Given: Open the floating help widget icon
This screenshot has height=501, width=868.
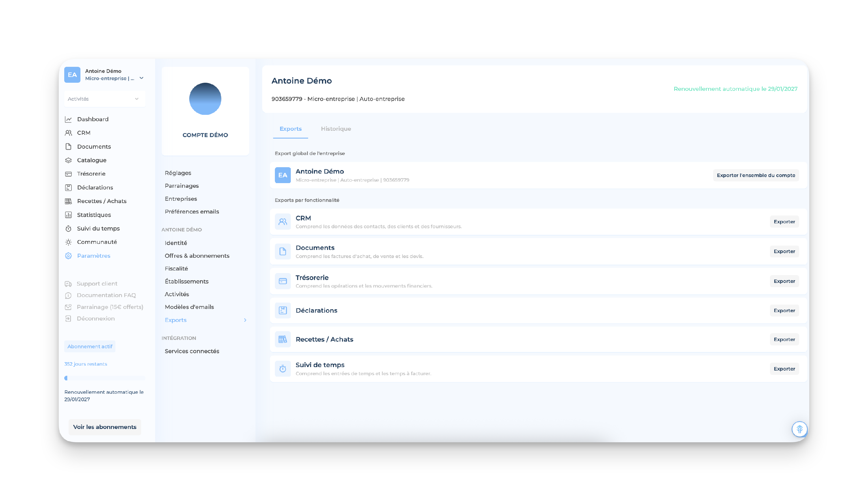Looking at the screenshot, I should [x=799, y=429].
